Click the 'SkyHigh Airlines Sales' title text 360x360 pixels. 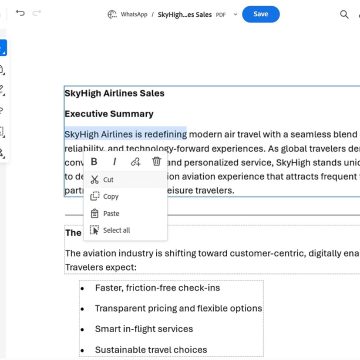114,93
